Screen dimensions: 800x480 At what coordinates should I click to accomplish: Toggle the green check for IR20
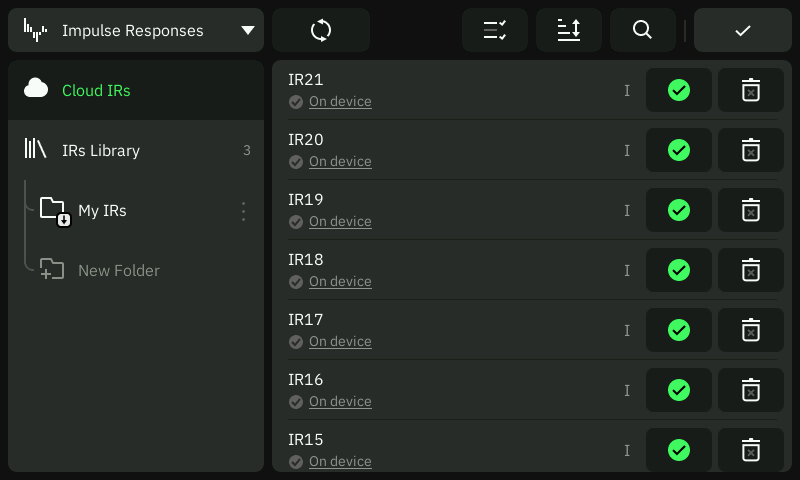tap(679, 151)
